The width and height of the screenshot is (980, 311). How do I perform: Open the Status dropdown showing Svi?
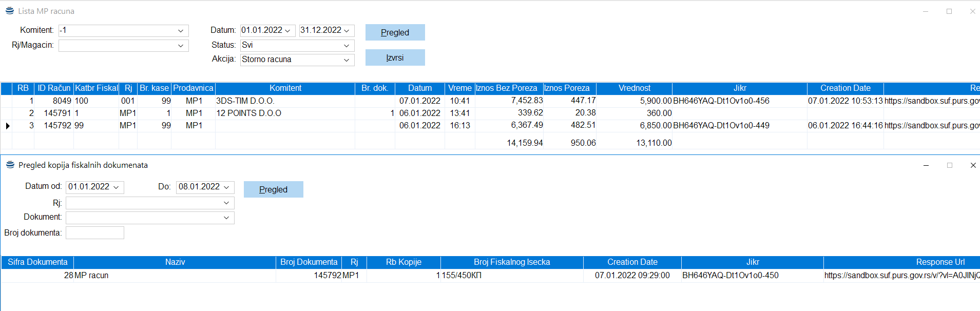[x=346, y=46]
